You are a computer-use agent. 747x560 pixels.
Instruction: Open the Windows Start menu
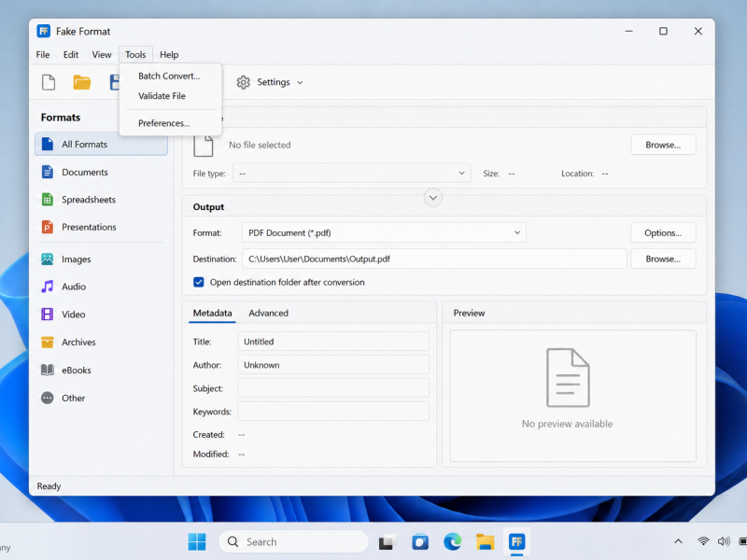(x=197, y=541)
